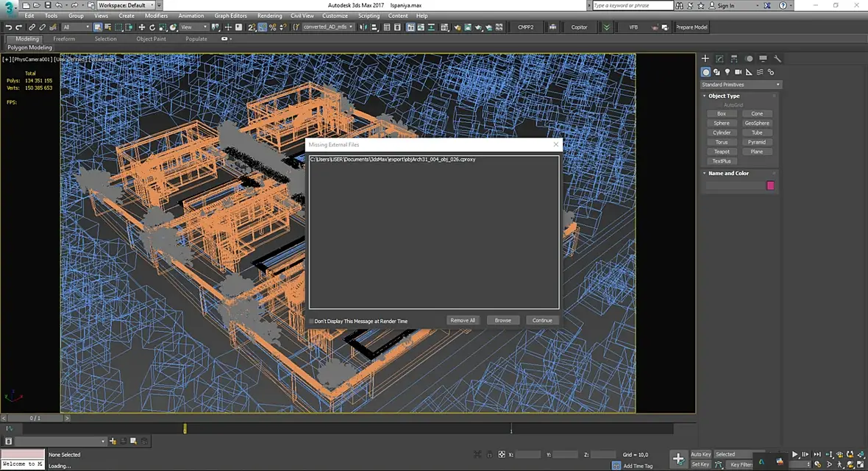Screen dimensions: 868x471
Task: Click the Undo arrow in main toolbar
Action: pyautogui.click(x=8, y=27)
